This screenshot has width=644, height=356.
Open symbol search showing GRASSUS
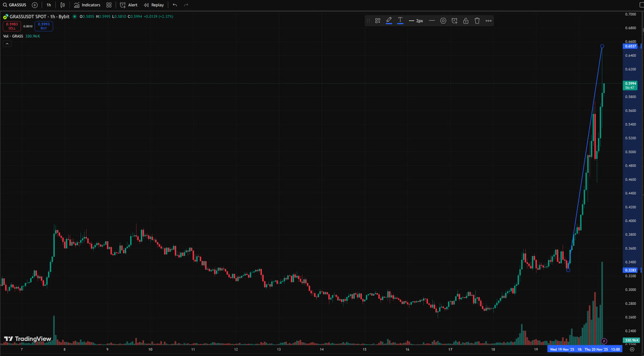(15, 5)
